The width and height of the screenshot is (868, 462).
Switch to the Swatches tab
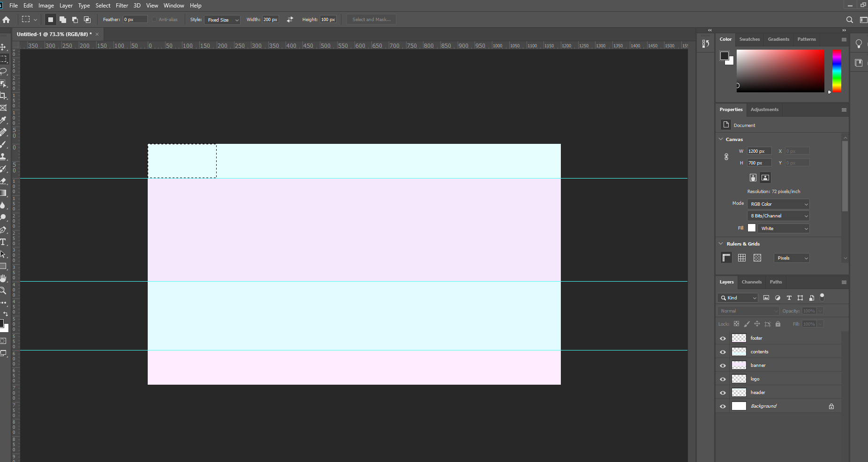749,39
